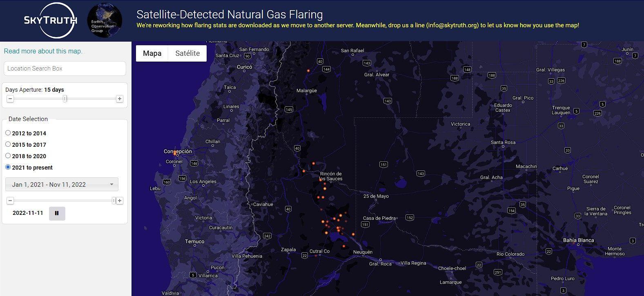Switch to the Satélite view
This screenshot has width=644, height=296.
187,53
